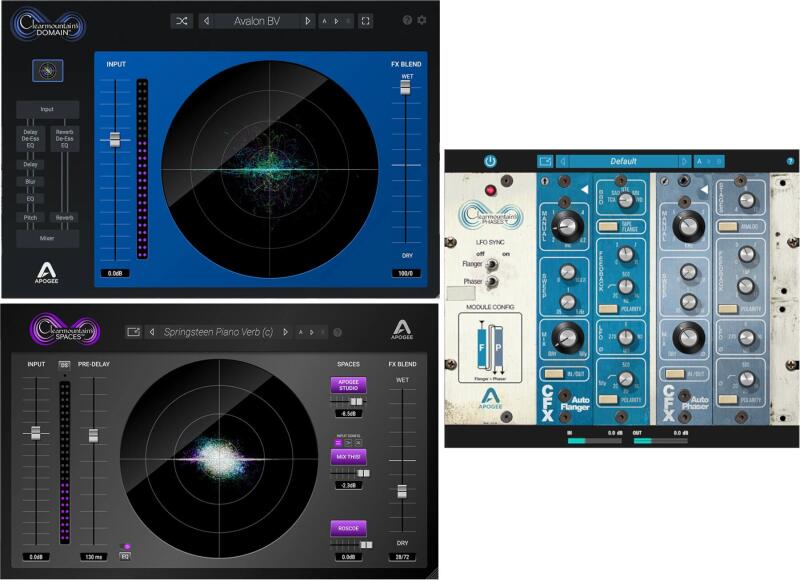Select the Pitch block in signal flow
The image size is (800, 580).
pyautogui.click(x=30, y=217)
